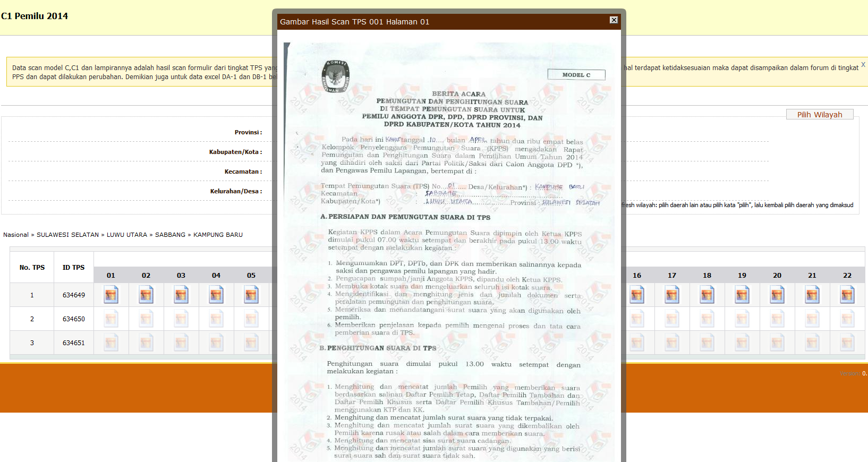
Task: Dismiss the yellow notice with X
Action: 863,65
